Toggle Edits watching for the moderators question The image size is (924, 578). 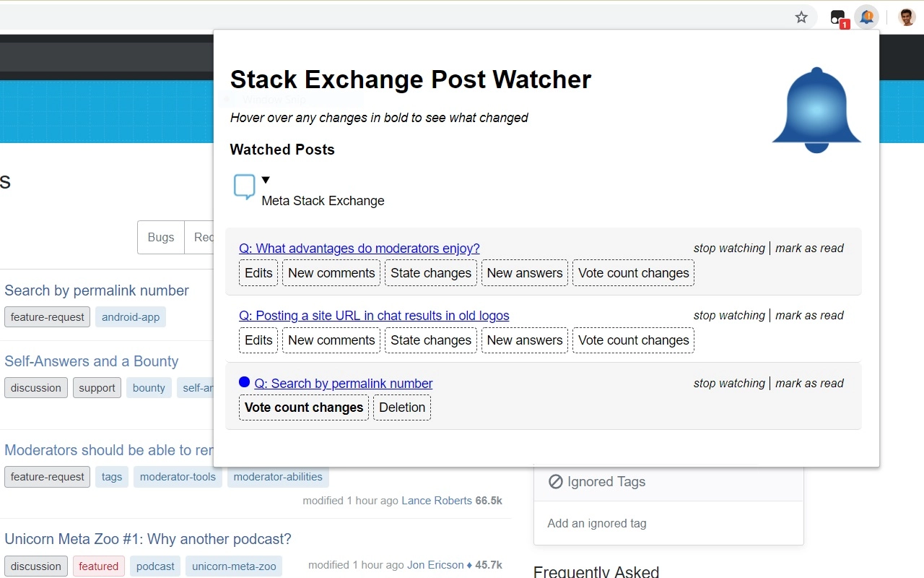pos(258,272)
